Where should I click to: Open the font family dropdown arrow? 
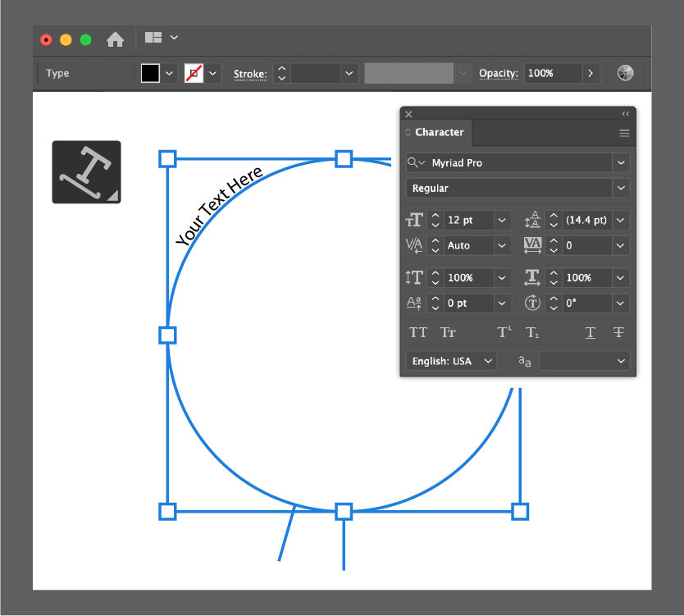621,162
